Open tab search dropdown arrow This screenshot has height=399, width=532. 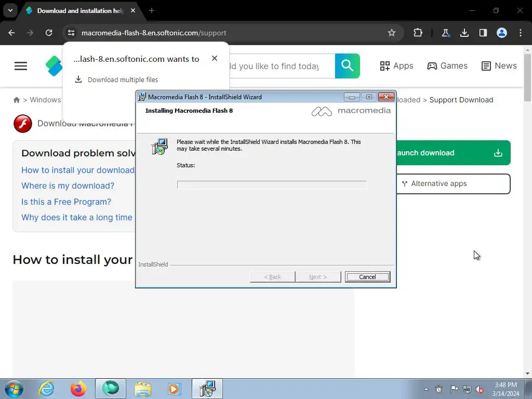pos(10,10)
